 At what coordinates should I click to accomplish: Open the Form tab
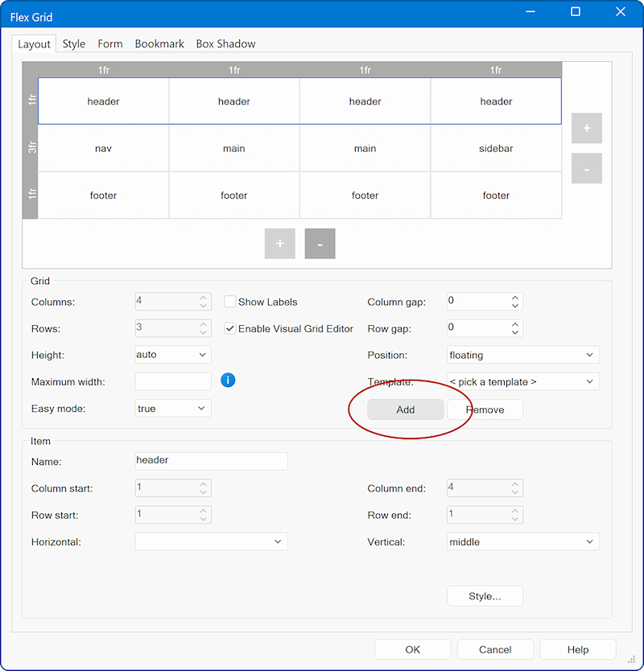click(x=110, y=43)
